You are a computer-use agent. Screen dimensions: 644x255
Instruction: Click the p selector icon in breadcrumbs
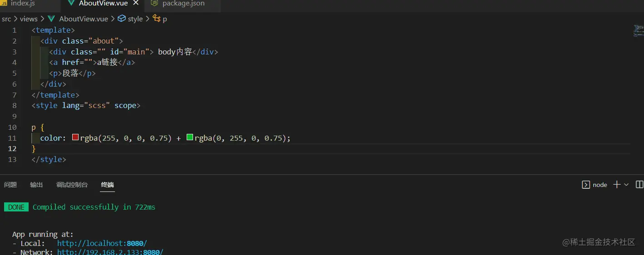click(x=157, y=19)
